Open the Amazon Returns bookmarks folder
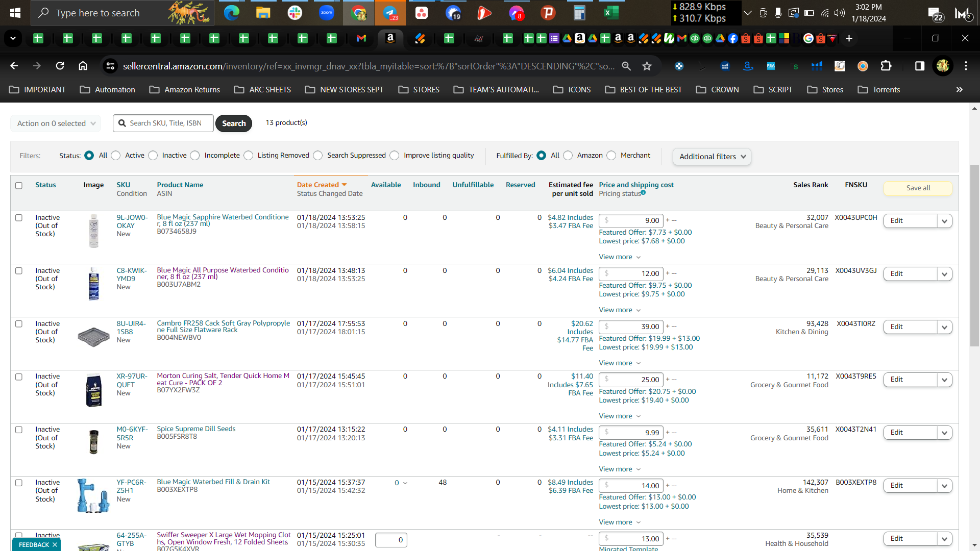This screenshot has height=551, width=980. pyautogui.click(x=185, y=89)
